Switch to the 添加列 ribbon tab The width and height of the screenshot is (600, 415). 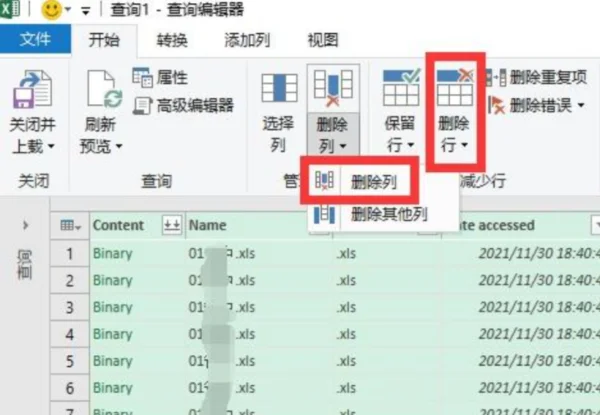pyautogui.click(x=247, y=40)
